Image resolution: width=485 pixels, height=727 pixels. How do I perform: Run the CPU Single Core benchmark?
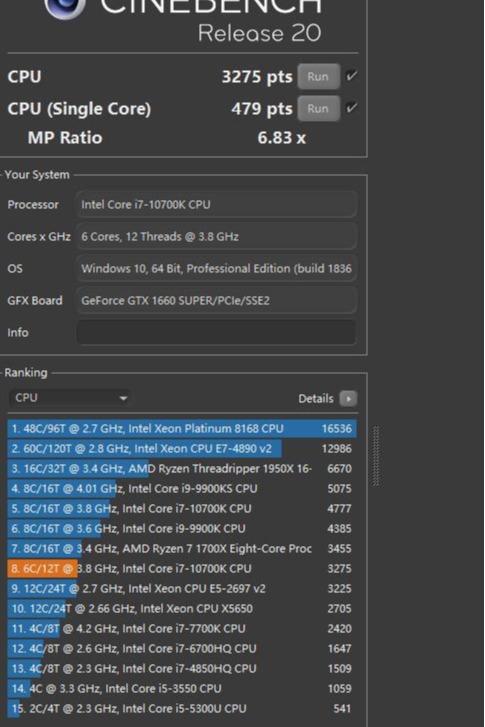(x=318, y=108)
